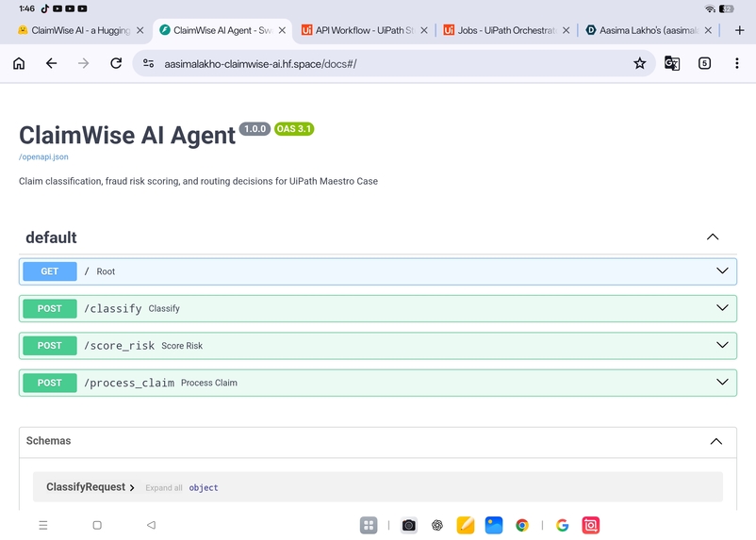Close the API Workflow UiPath tab
This screenshot has height=540, width=756.
(x=424, y=30)
